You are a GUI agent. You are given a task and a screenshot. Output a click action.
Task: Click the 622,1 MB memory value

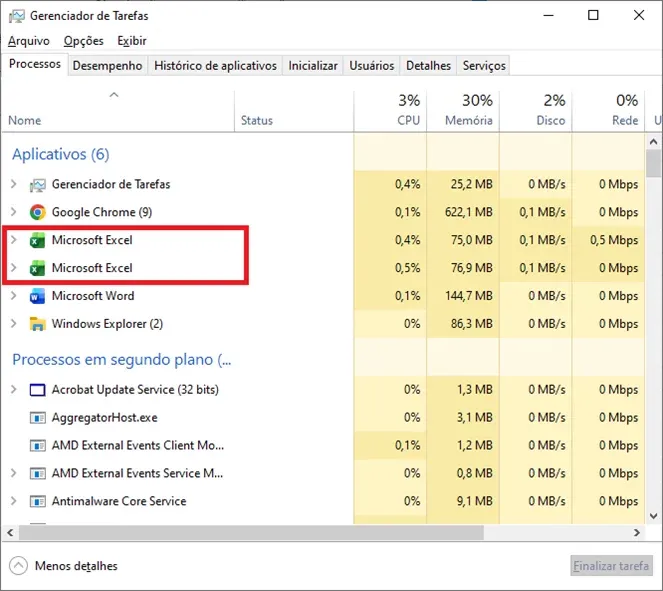pyautogui.click(x=468, y=212)
